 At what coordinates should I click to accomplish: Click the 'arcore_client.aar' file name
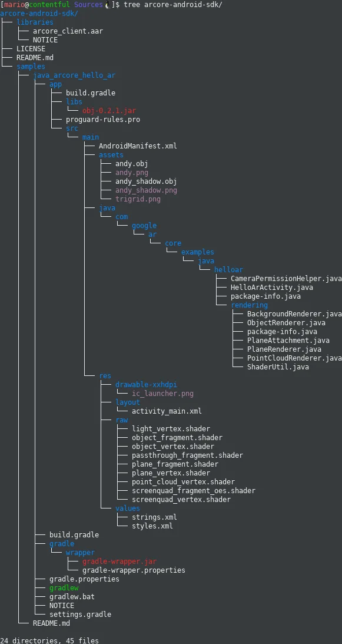(x=68, y=31)
